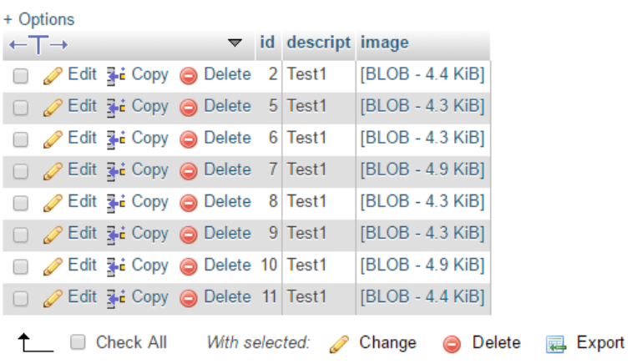Open the BLOB 4.9 KiB cell of row 7
637x364 pixels.
coord(422,169)
